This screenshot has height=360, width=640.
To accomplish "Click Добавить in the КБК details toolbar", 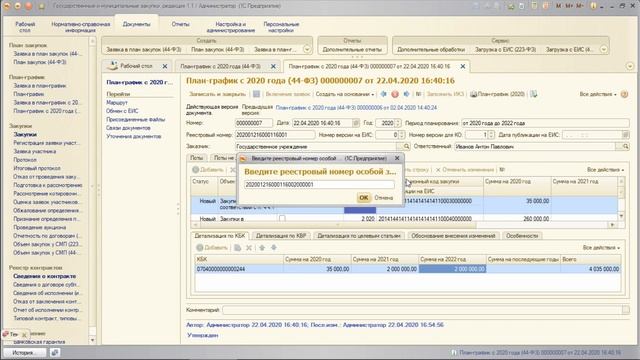I will 212,248.
